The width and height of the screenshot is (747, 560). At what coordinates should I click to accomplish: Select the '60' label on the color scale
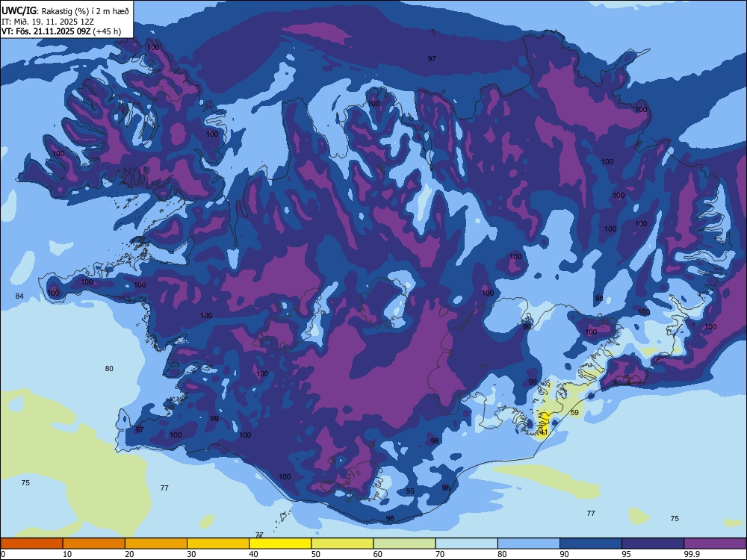378,554
